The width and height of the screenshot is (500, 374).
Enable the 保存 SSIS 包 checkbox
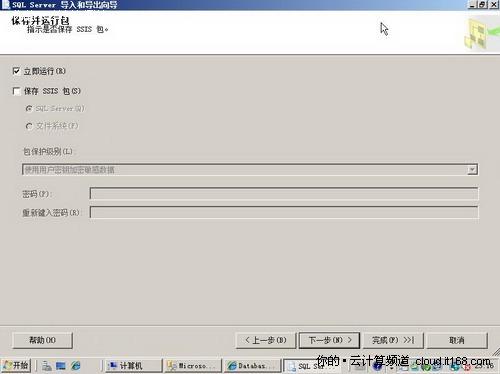pos(16,91)
